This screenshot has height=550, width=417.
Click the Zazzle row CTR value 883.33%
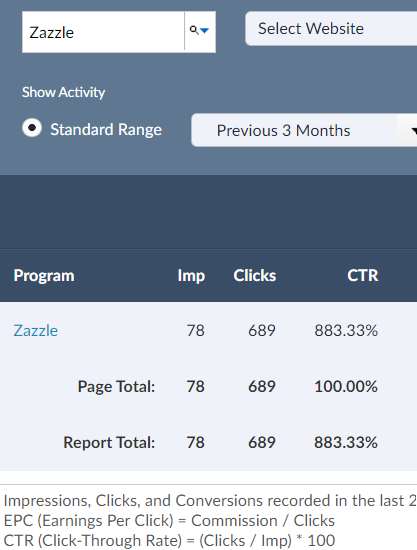pos(346,330)
